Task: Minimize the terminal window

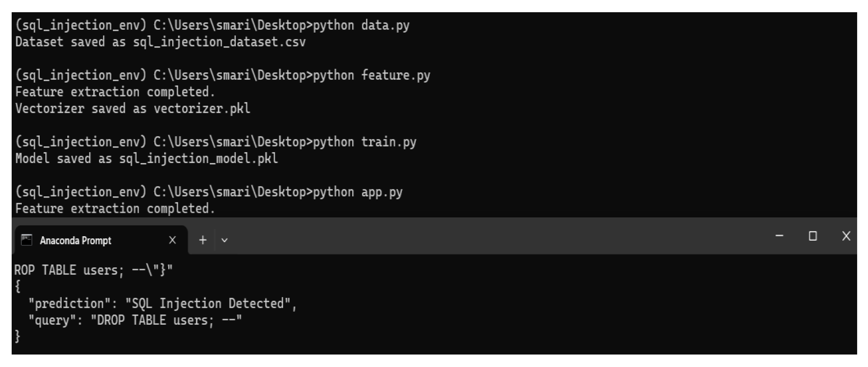Action: click(x=779, y=236)
